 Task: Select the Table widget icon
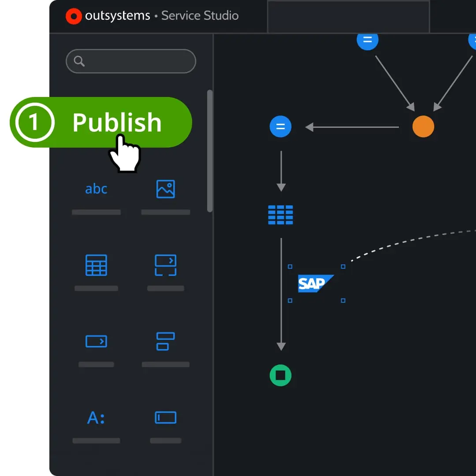(96, 265)
